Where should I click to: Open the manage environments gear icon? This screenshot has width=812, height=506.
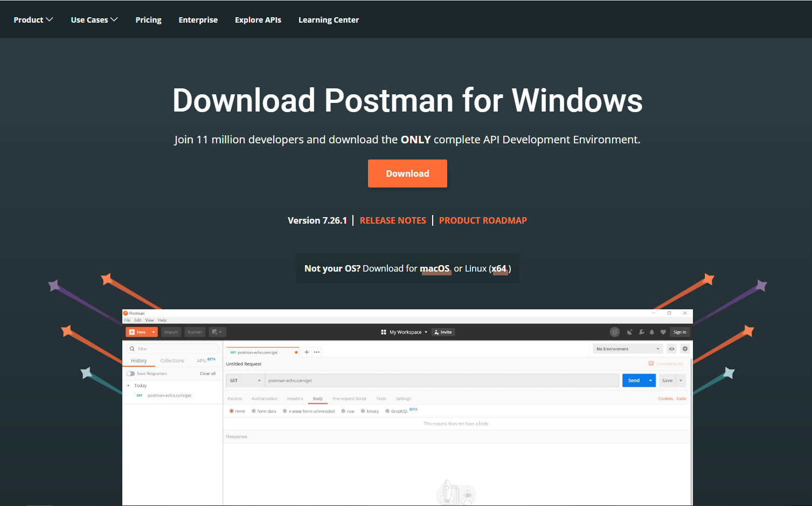tap(685, 349)
